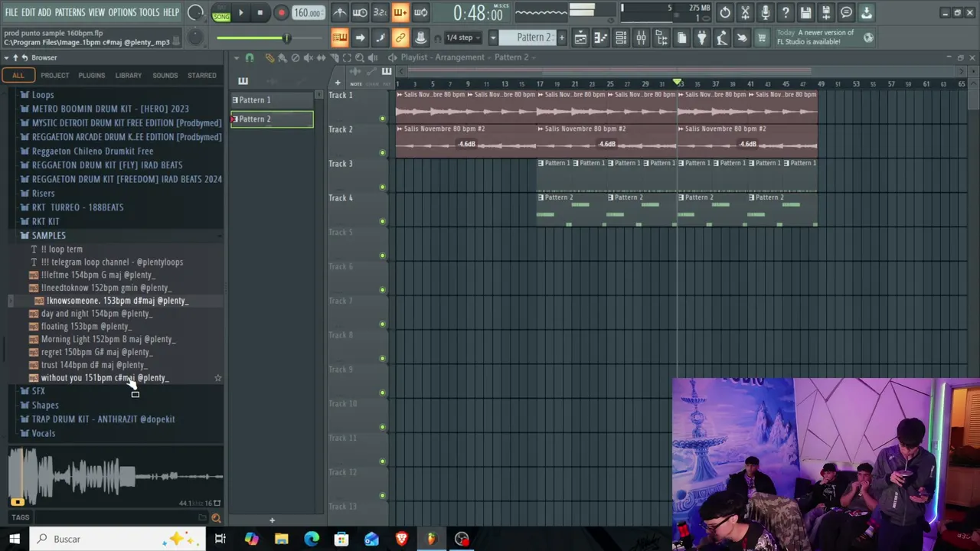Screen dimensions: 980x551
Task: Click the scissors cut tool icon
Action: [x=745, y=12]
